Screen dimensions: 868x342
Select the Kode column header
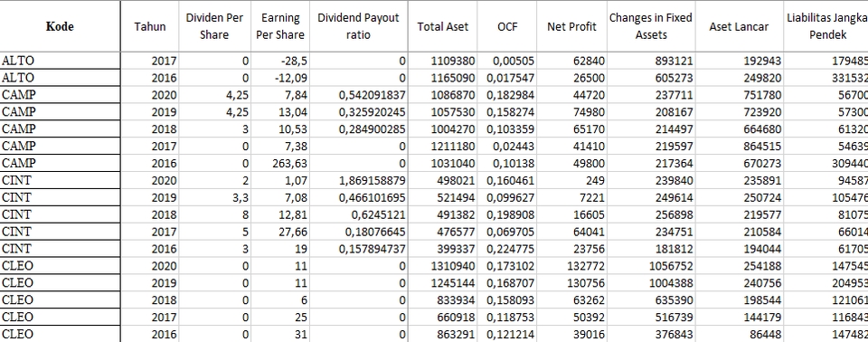tap(60, 26)
